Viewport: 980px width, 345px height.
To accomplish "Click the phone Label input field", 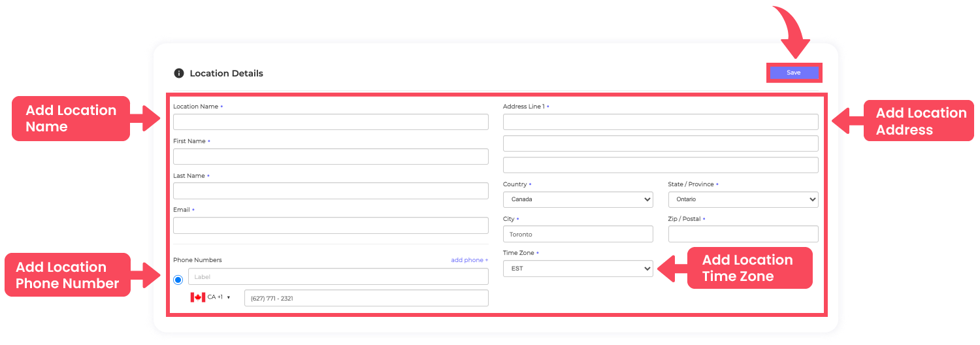I will (338, 277).
